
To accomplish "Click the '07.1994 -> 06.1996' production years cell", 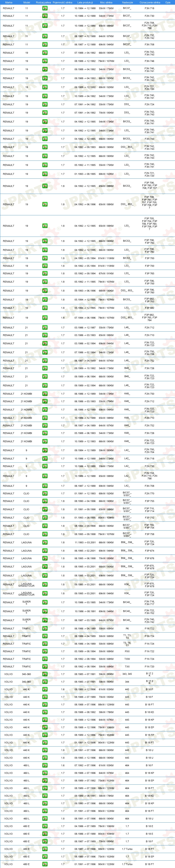I will [x=85, y=318].
